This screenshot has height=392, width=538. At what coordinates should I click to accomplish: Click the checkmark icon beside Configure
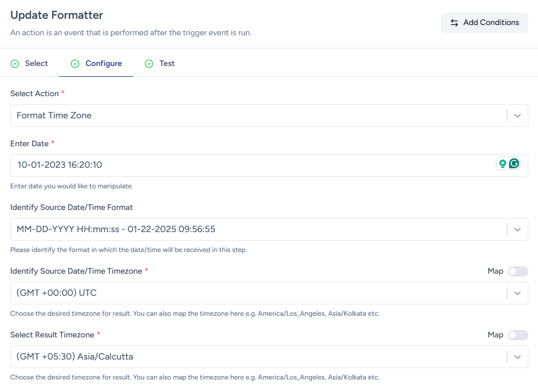tap(75, 64)
